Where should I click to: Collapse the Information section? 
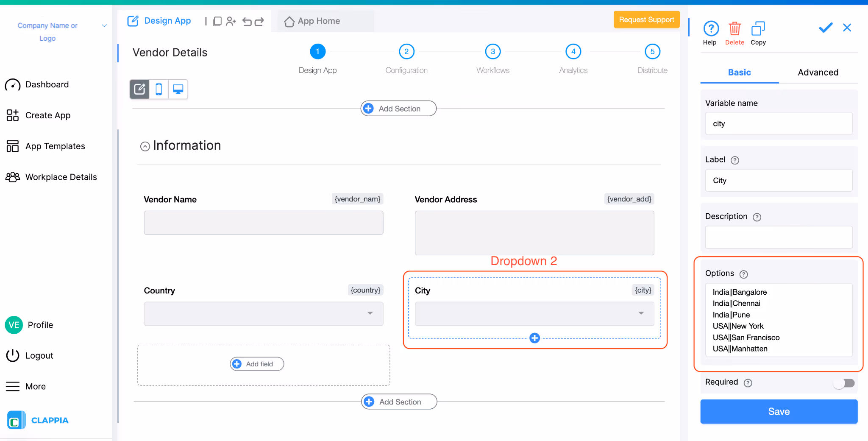[x=145, y=146]
